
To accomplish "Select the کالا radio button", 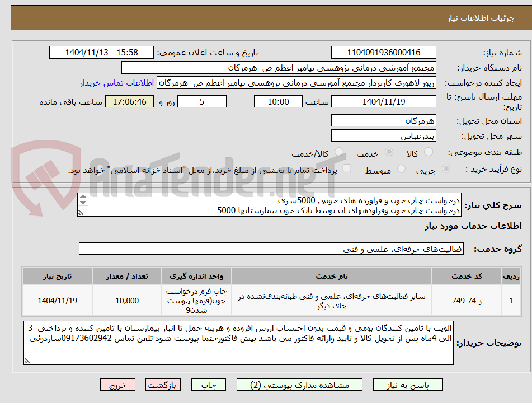I will [x=429, y=152].
